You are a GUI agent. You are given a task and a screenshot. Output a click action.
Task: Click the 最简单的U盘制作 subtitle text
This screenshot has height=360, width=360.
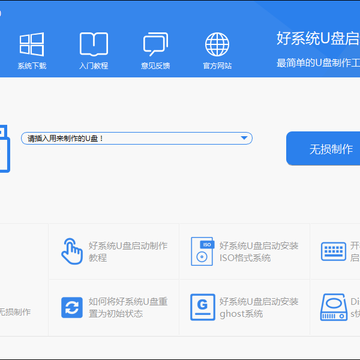tap(318, 63)
